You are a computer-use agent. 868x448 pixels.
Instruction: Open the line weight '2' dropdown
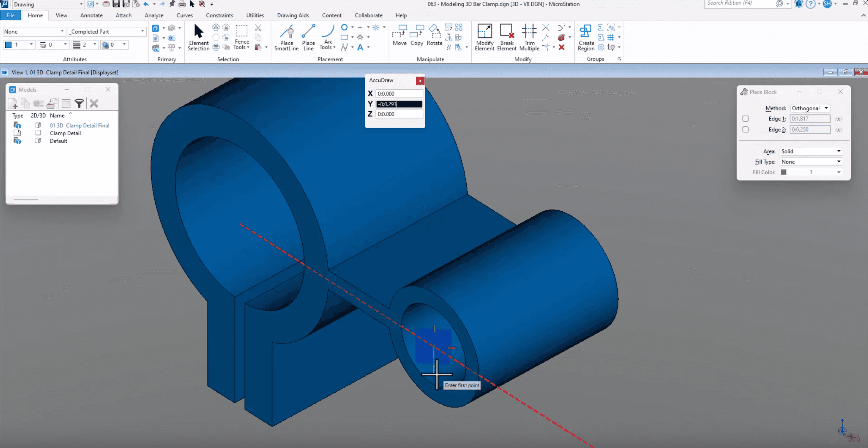click(x=85, y=44)
